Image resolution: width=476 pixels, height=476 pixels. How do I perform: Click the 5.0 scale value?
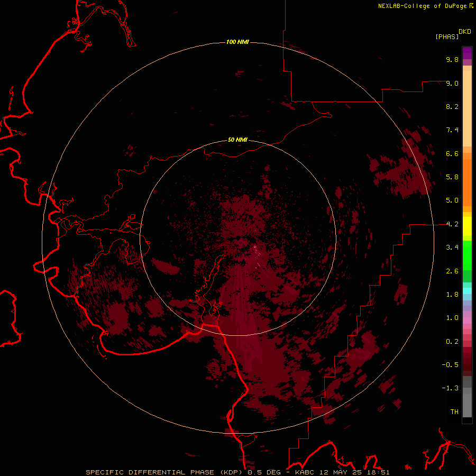pos(452,200)
